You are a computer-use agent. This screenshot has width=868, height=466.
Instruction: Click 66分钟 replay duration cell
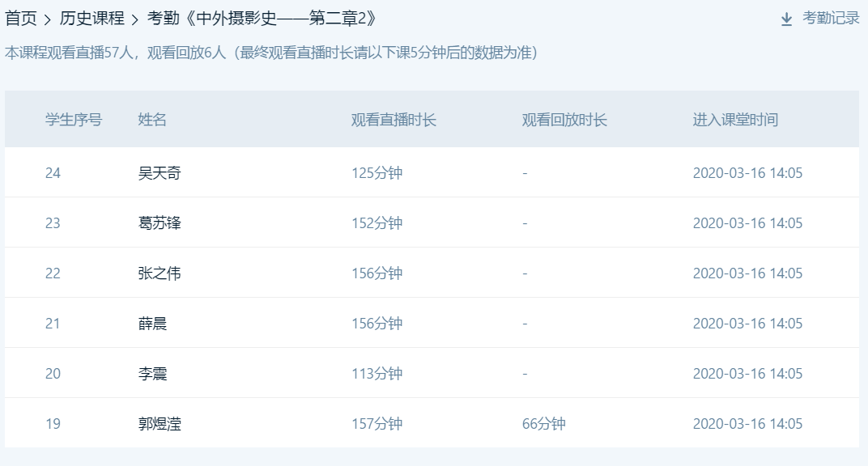tap(543, 423)
